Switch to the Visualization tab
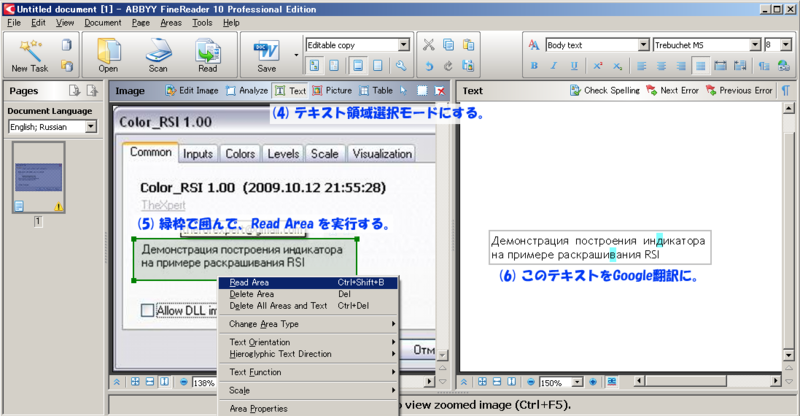This screenshot has height=416, width=800. (x=382, y=154)
